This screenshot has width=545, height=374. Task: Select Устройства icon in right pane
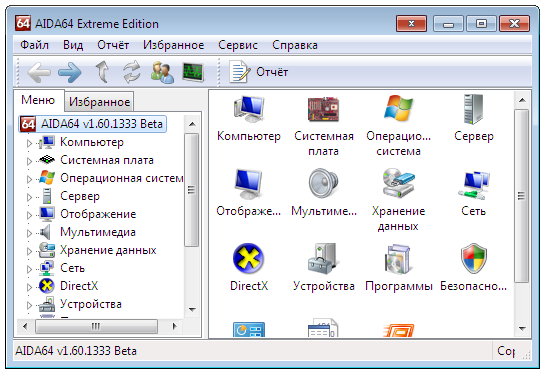[x=323, y=258]
